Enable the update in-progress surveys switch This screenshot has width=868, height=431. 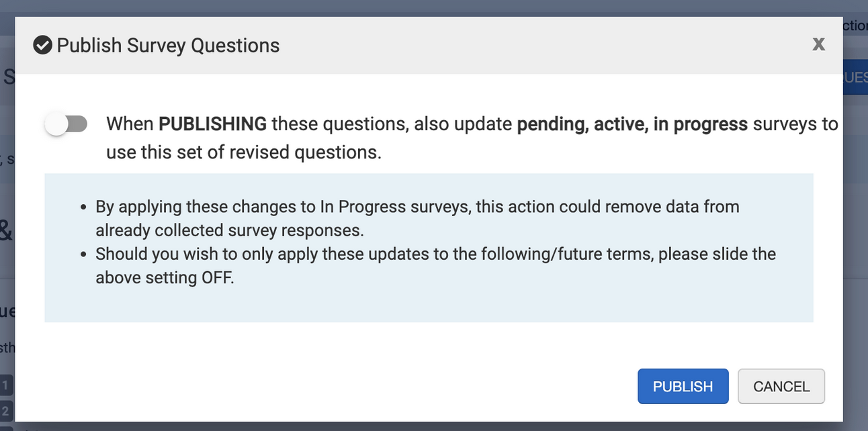coord(66,124)
